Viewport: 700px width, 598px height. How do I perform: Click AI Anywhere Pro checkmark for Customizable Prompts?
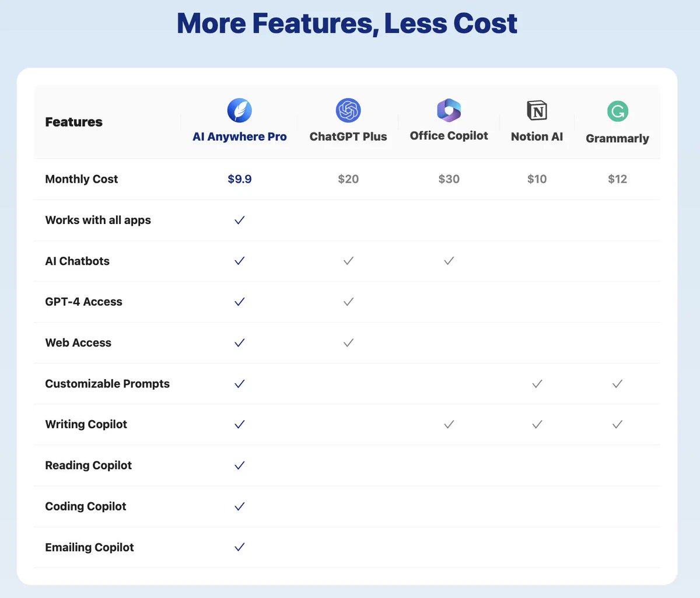click(x=239, y=384)
